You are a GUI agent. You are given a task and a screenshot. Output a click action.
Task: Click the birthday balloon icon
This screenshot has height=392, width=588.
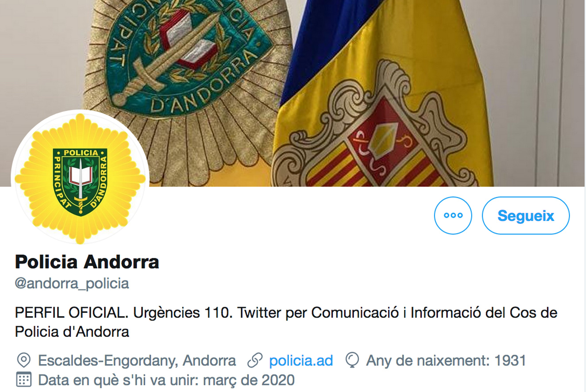click(x=352, y=361)
